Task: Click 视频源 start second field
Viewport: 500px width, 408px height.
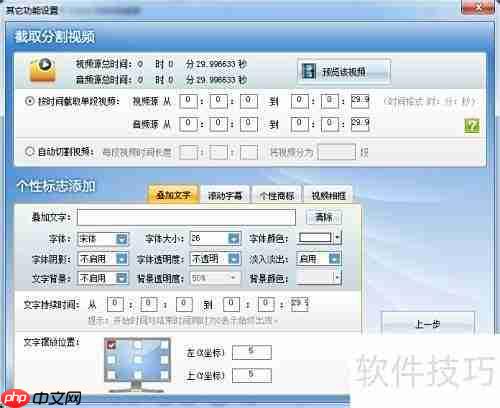Action: pyautogui.click(x=249, y=101)
